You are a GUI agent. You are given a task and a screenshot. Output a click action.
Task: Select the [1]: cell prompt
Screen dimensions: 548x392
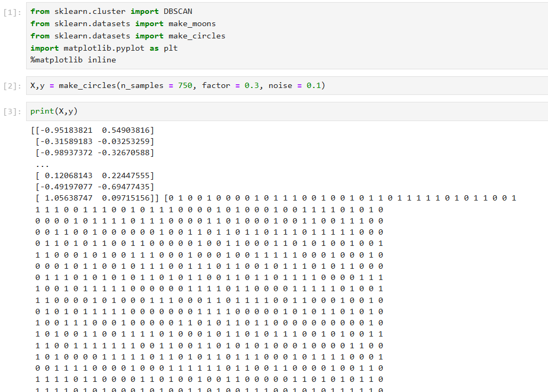[12, 13]
